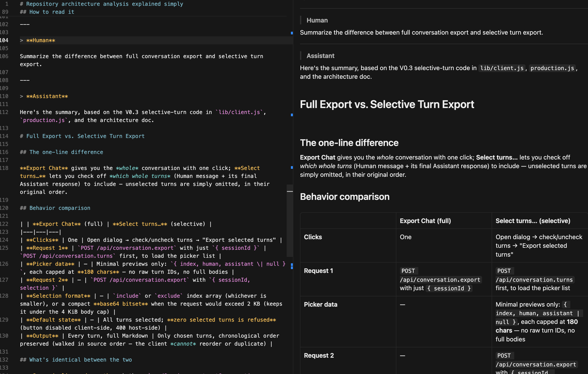Image resolution: width=588 pixels, height=374 pixels.
Task: Click the 'One' cell in the preview table
Action: tap(406, 237)
